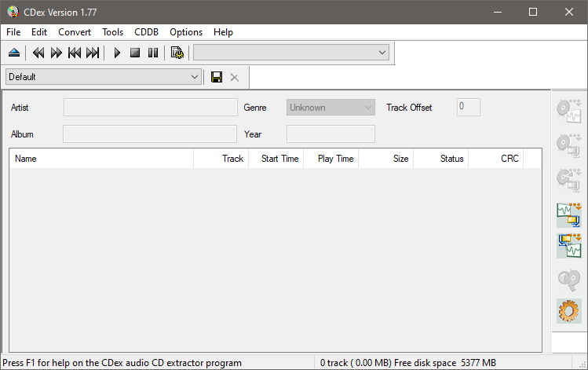Image resolution: width=588 pixels, height=370 pixels.
Task: Click Convert WAV to compressed audio icon
Action: [x=569, y=215]
